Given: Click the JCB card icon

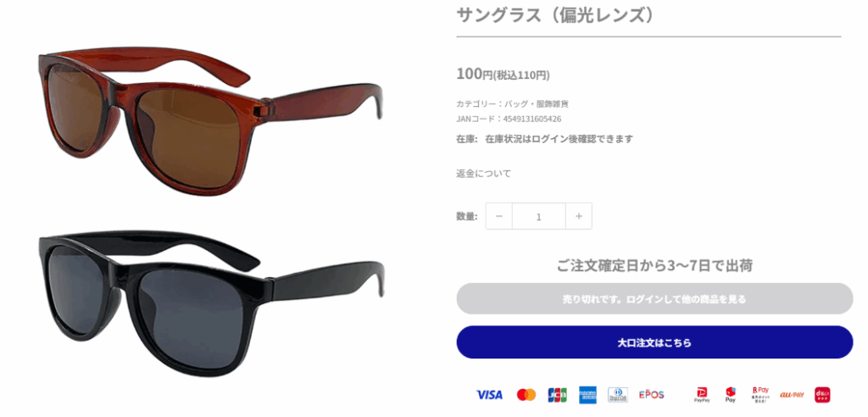Looking at the screenshot, I should (557, 395).
